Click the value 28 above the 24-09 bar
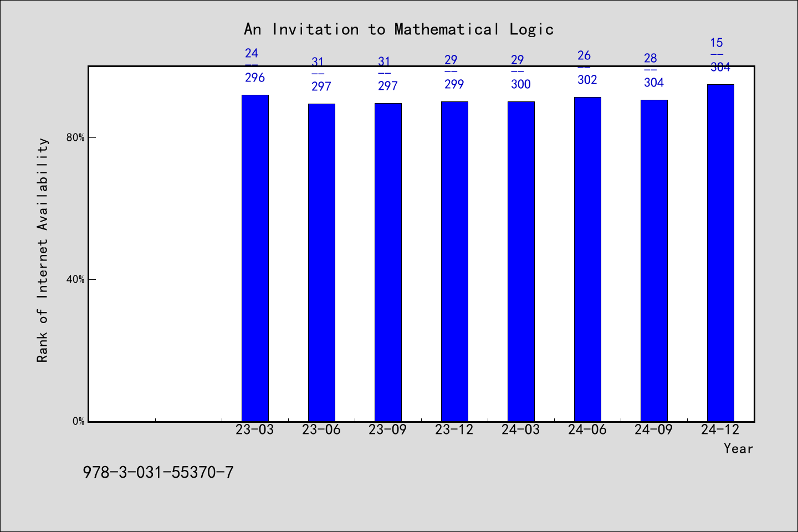The height and width of the screenshot is (532, 798). point(651,59)
